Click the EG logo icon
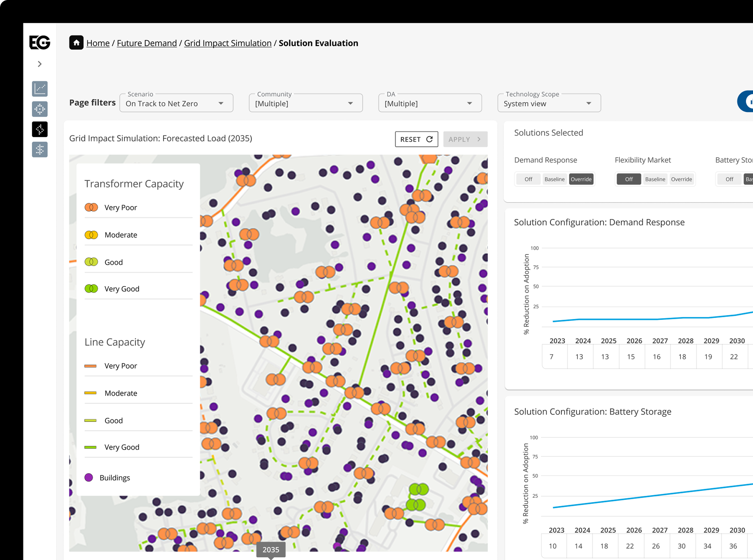 tap(40, 42)
